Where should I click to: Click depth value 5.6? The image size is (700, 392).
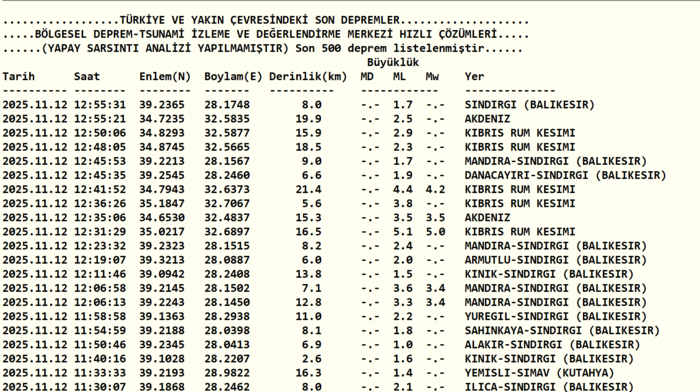click(x=311, y=204)
